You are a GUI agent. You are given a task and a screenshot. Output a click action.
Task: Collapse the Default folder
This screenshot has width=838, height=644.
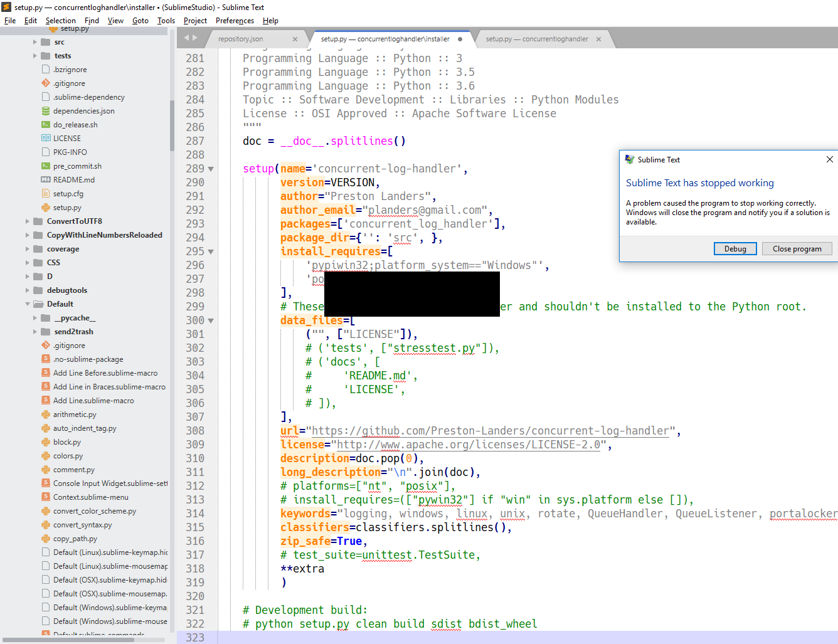[x=27, y=304]
